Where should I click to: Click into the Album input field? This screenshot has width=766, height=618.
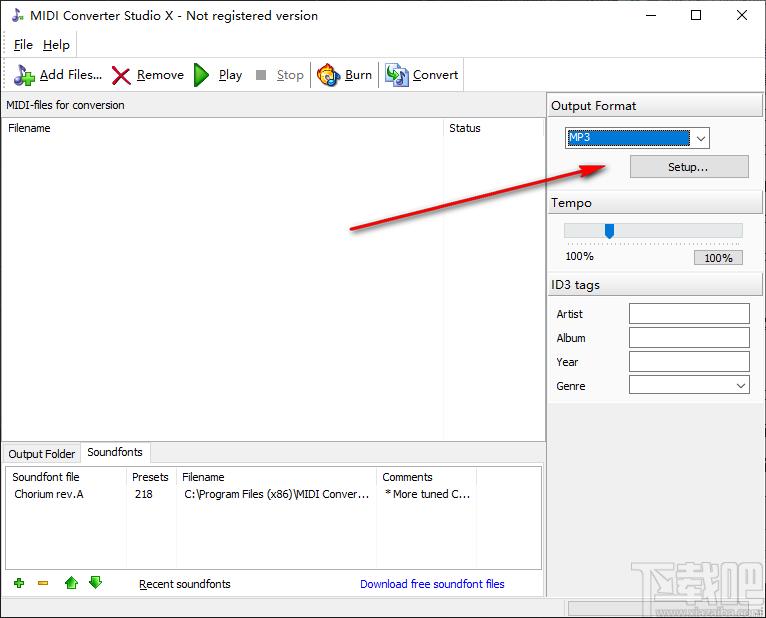pos(689,338)
